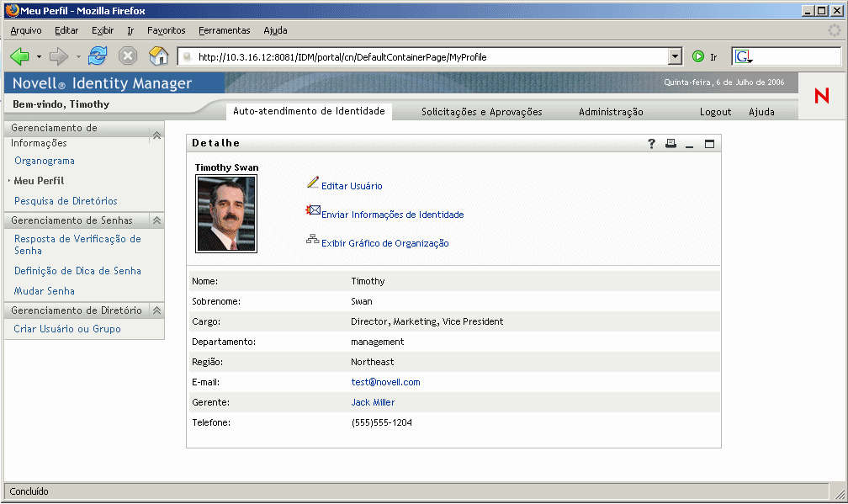The image size is (848, 504).
Task: Open help via Detalhe question mark icon
Action: [651, 144]
